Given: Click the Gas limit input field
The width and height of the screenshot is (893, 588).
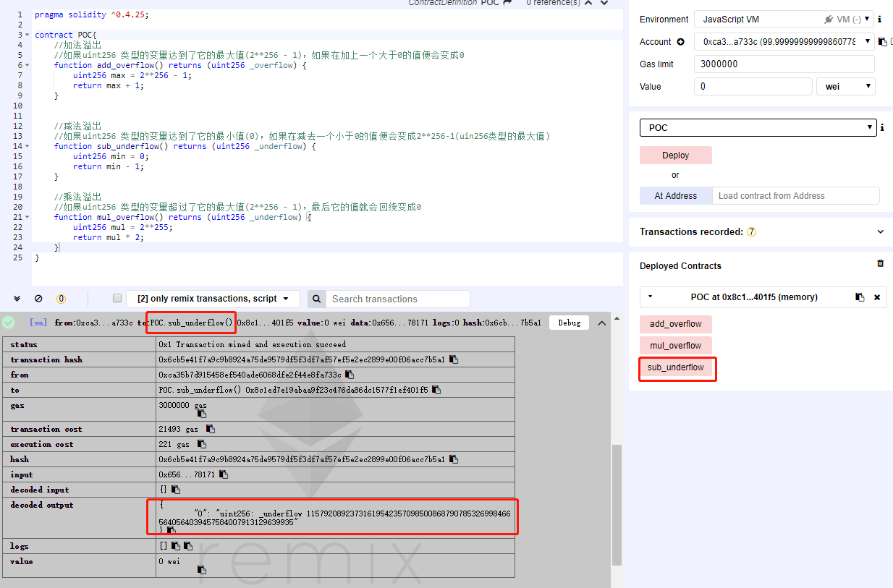Looking at the screenshot, I should [x=784, y=64].
